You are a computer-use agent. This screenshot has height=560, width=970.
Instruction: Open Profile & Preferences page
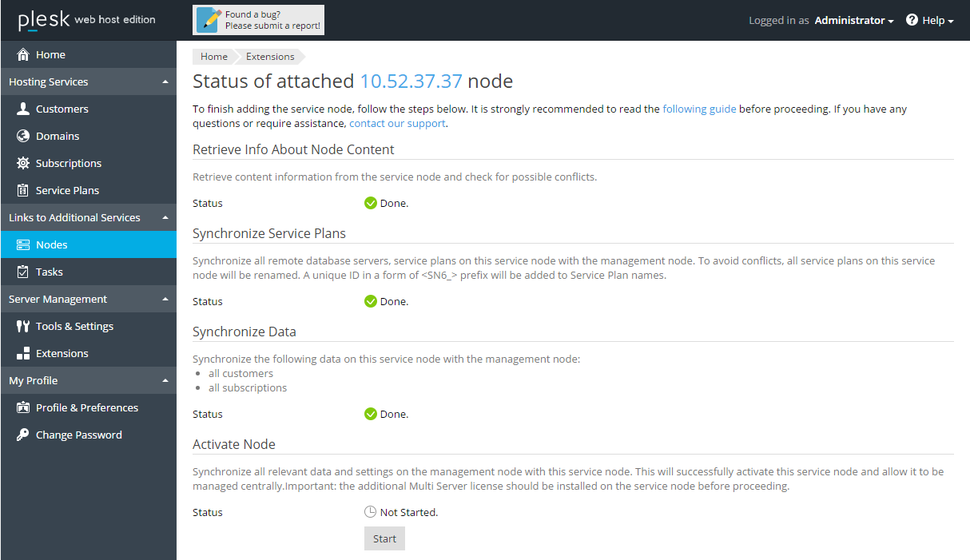87,408
